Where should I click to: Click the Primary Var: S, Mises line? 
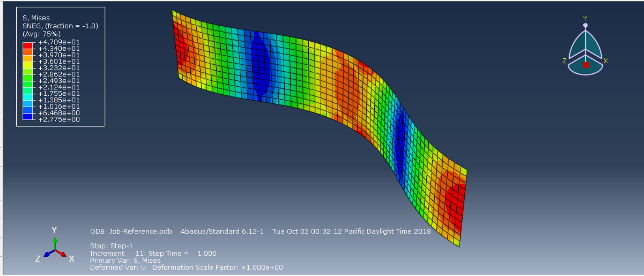pos(125,260)
